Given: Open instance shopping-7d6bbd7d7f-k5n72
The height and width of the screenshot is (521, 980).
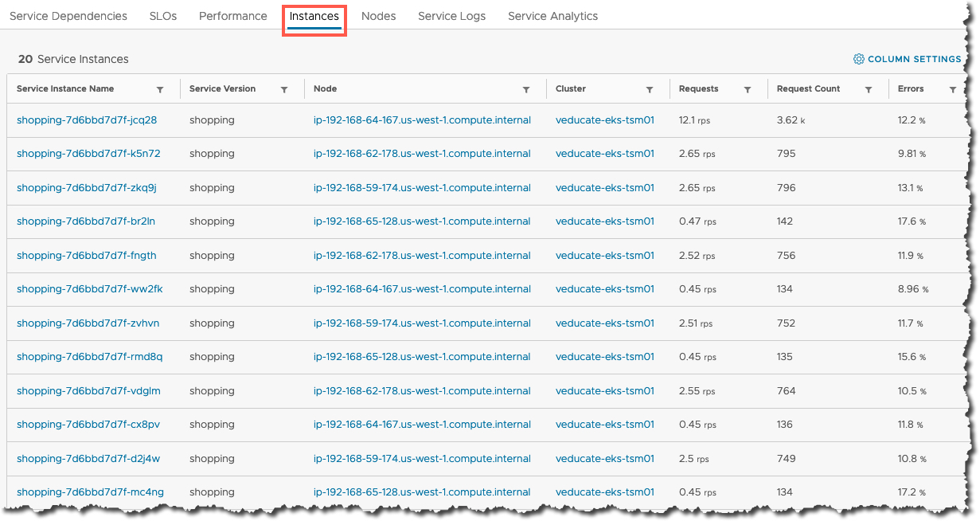Looking at the screenshot, I should click(x=88, y=154).
